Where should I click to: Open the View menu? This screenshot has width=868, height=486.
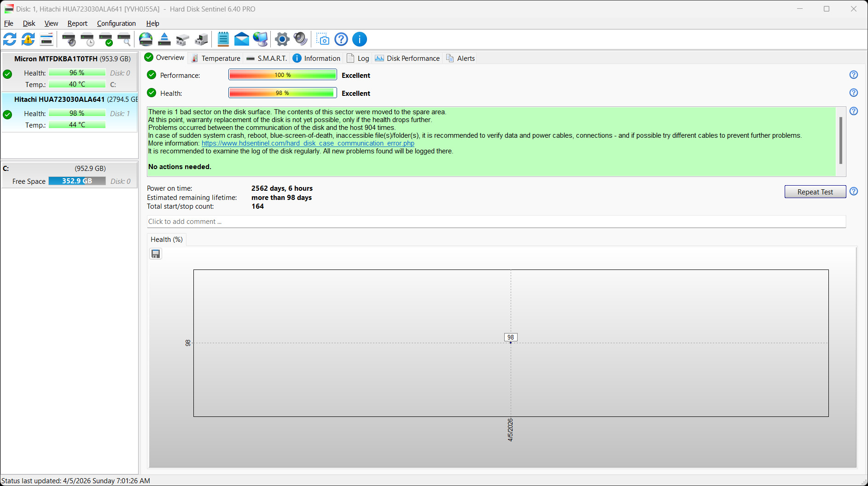(x=51, y=23)
